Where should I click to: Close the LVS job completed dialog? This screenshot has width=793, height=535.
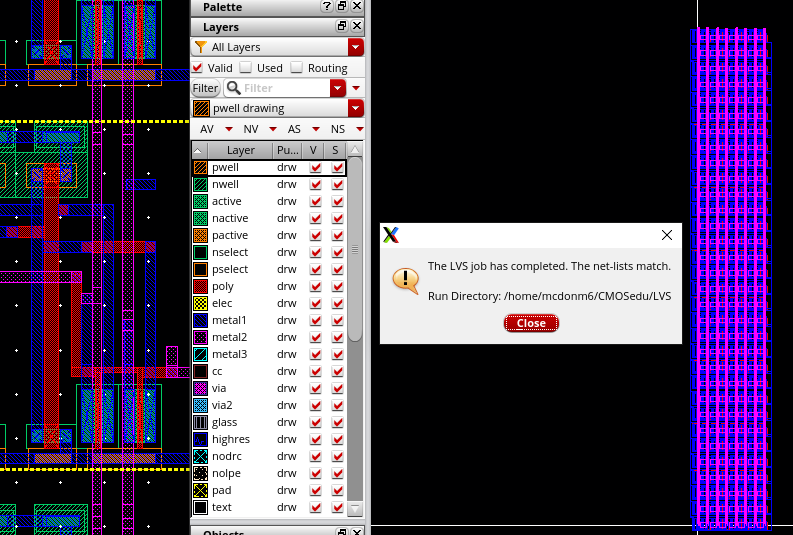[531, 323]
